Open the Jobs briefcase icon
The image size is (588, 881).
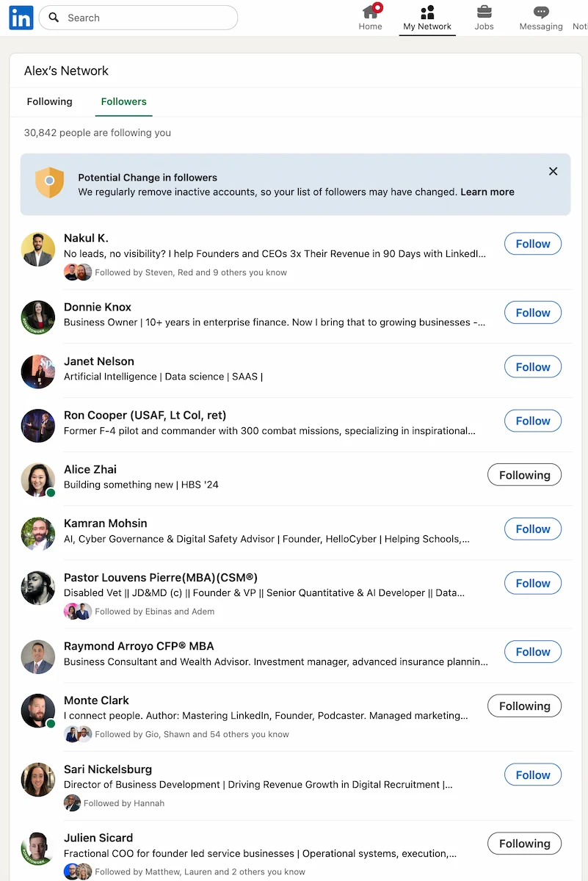pos(484,13)
